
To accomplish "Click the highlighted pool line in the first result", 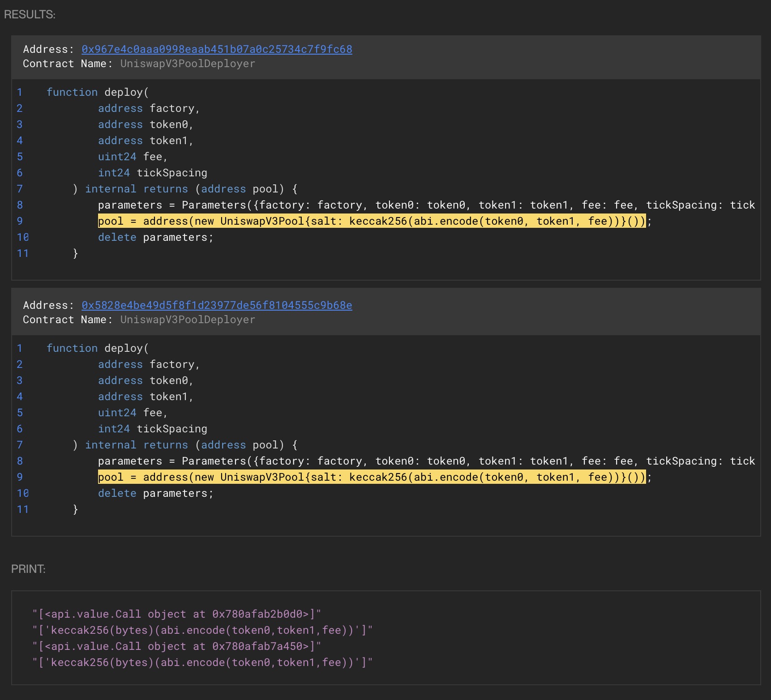I will pyautogui.click(x=371, y=221).
